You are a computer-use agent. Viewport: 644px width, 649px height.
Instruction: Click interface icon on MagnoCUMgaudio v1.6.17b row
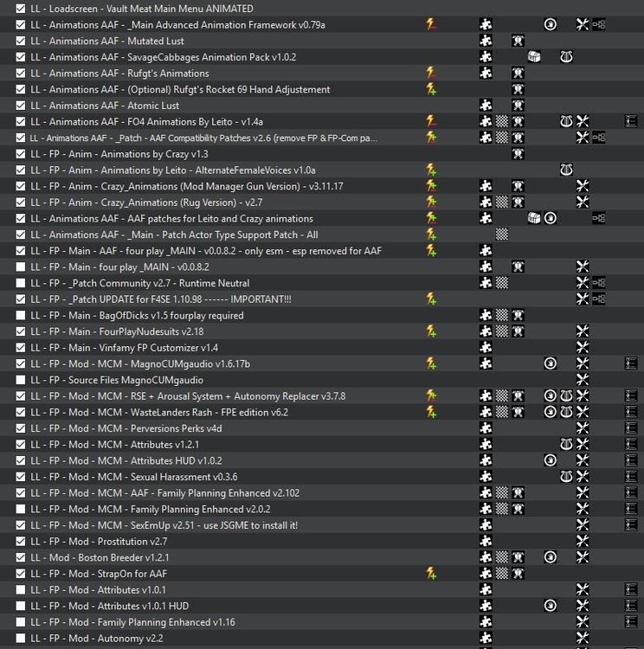(550, 363)
